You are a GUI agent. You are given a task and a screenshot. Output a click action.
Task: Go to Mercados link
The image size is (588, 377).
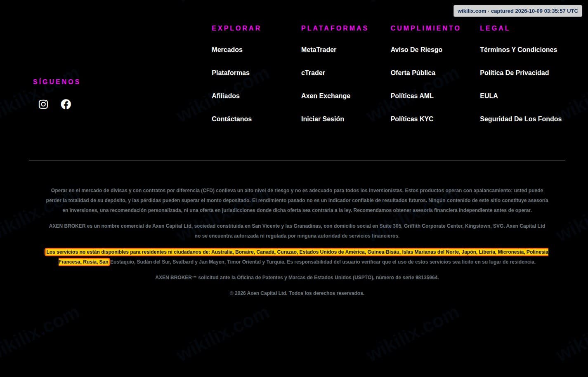pyautogui.click(x=227, y=49)
